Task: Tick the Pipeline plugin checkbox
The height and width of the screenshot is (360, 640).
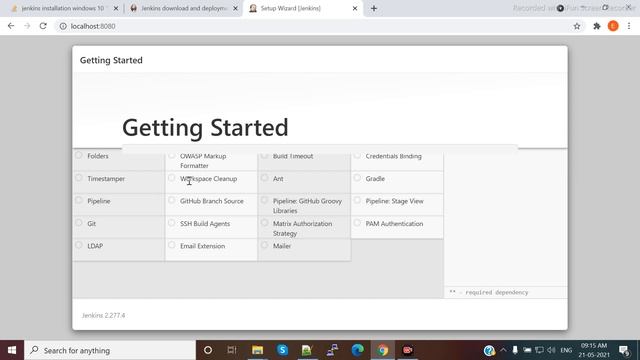Action: click(79, 200)
